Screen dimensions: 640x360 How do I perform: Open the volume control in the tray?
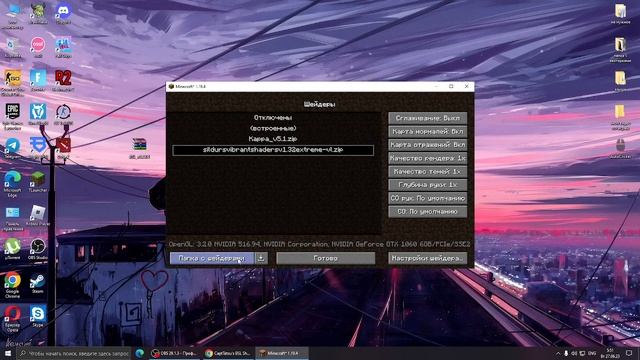(x=574, y=353)
